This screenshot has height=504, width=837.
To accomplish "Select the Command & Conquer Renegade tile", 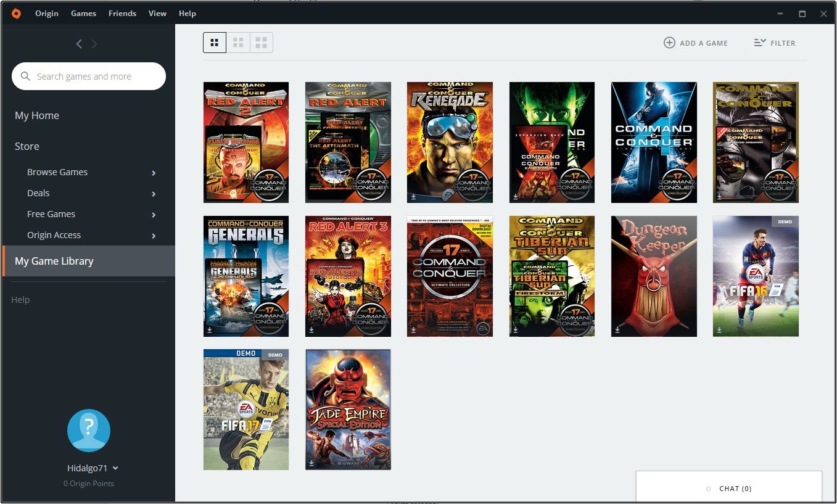I will point(450,143).
